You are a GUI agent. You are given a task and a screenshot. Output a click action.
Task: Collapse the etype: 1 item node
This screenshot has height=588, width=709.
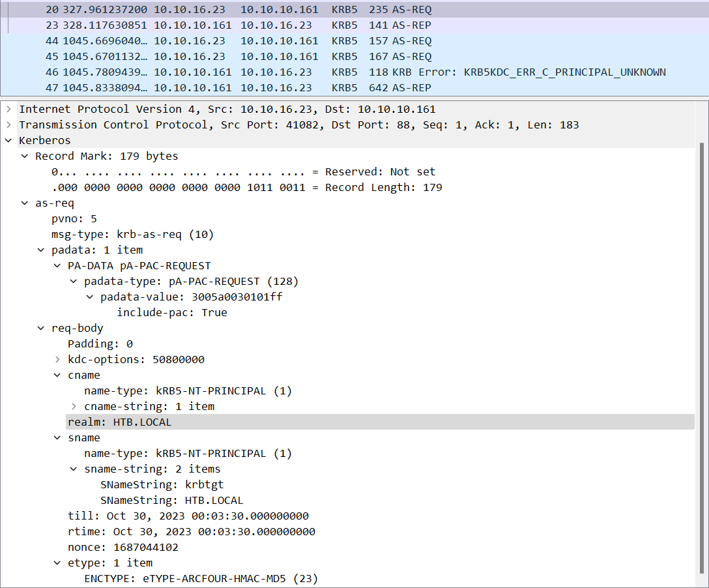tap(57, 563)
